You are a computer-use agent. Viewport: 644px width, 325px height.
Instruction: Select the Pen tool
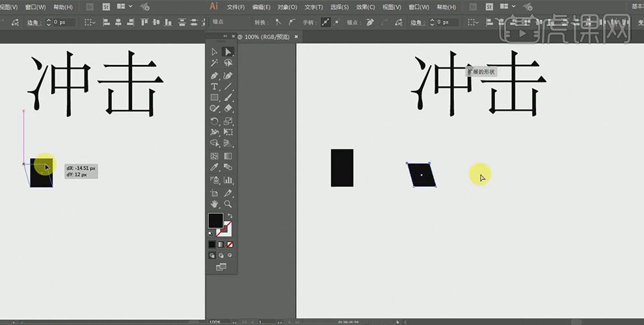[215, 75]
